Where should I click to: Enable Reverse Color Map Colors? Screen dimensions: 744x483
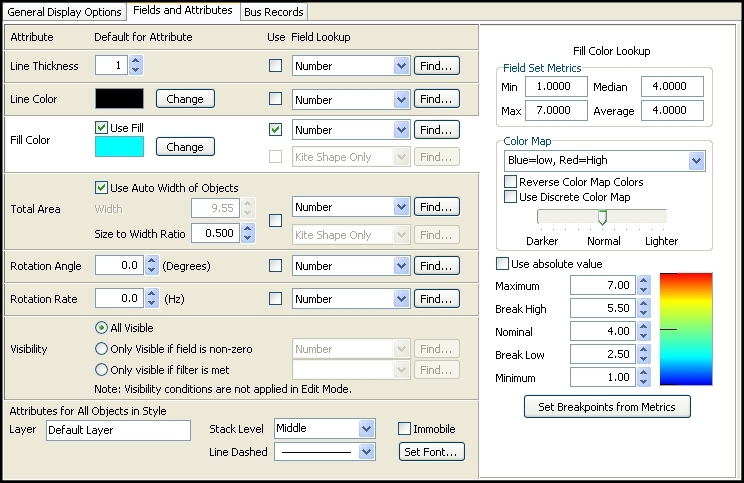pyautogui.click(x=511, y=182)
